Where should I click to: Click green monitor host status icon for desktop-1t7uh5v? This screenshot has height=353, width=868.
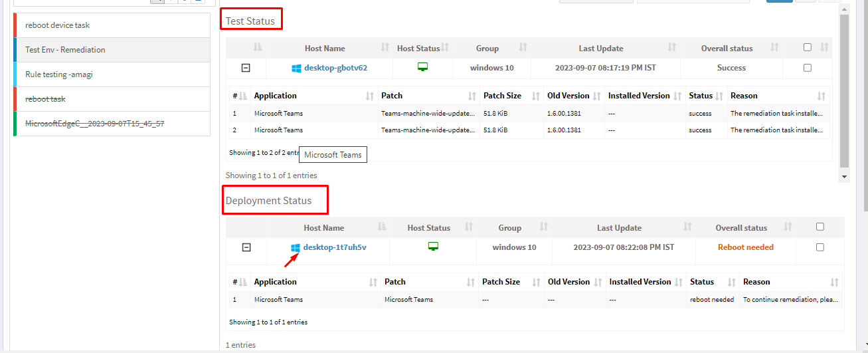pos(433,247)
